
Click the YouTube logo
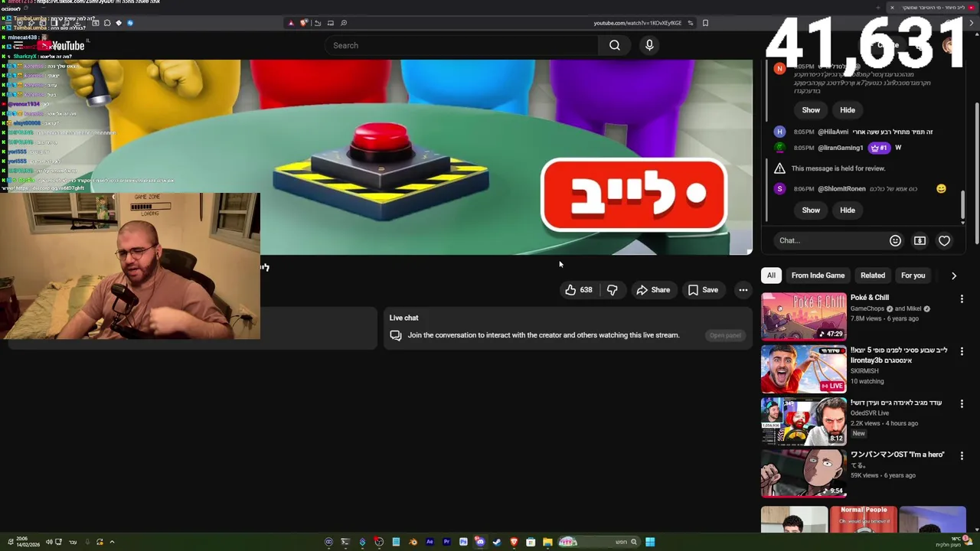63,46
